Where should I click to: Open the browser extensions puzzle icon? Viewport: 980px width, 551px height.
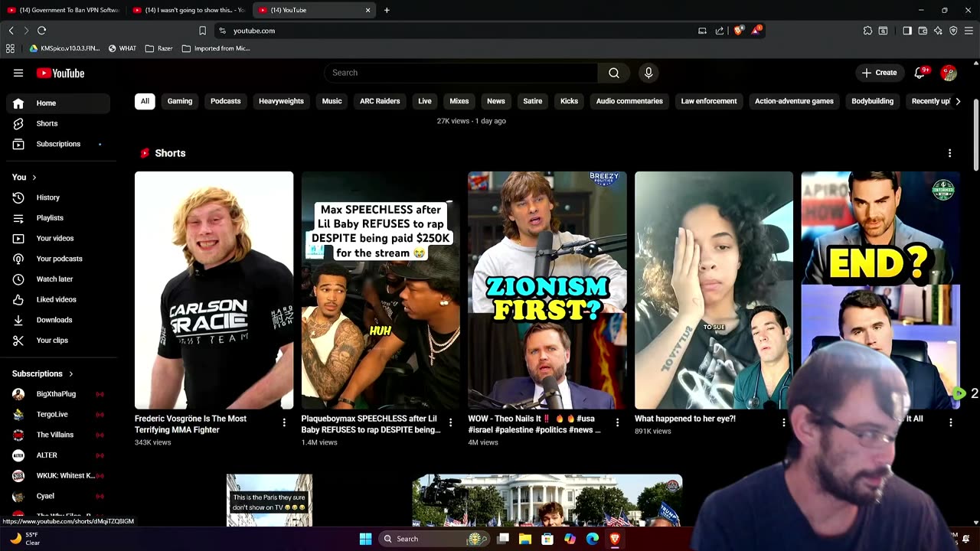pos(867,31)
